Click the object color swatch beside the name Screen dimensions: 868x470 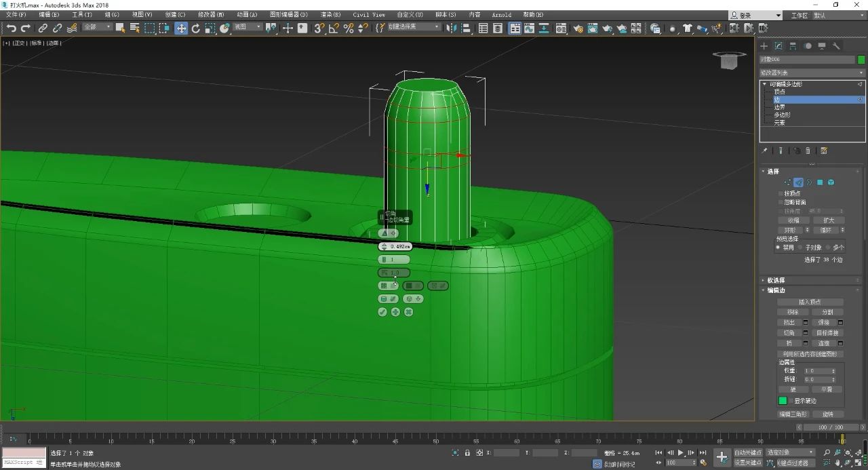(861, 60)
